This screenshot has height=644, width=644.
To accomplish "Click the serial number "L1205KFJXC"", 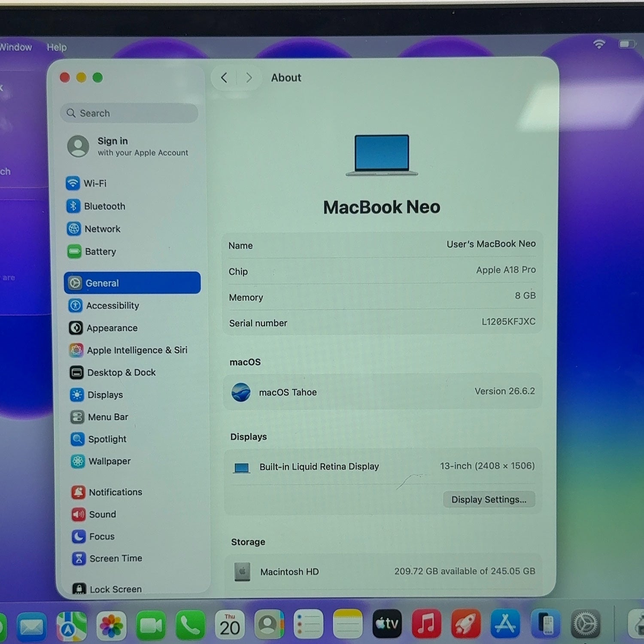I will point(508,321).
